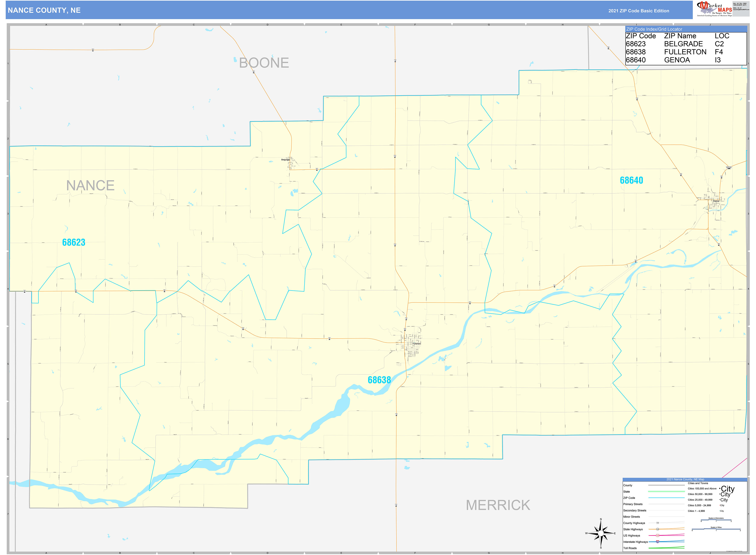Click the County Highways 123 marker icon

pos(658,523)
